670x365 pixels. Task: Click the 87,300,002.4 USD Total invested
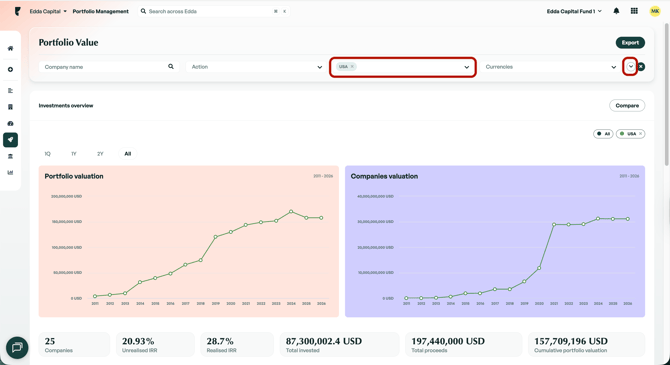click(339, 345)
